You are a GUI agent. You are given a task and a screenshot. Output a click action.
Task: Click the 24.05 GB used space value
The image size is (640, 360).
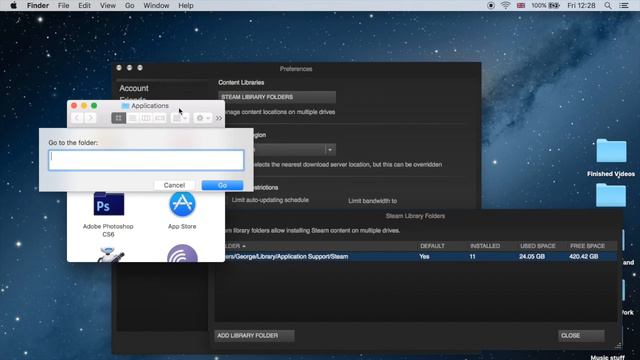(x=532, y=257)
